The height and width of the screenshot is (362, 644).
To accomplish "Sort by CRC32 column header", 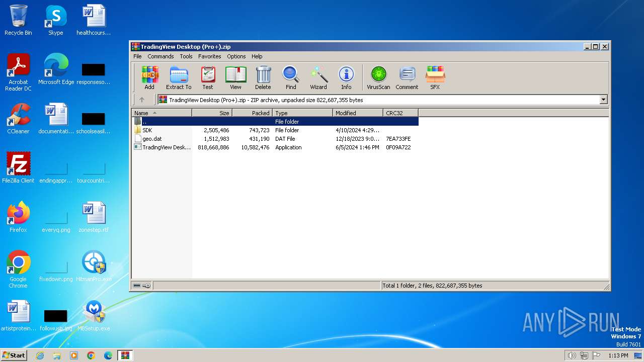I will coord(400,113).
